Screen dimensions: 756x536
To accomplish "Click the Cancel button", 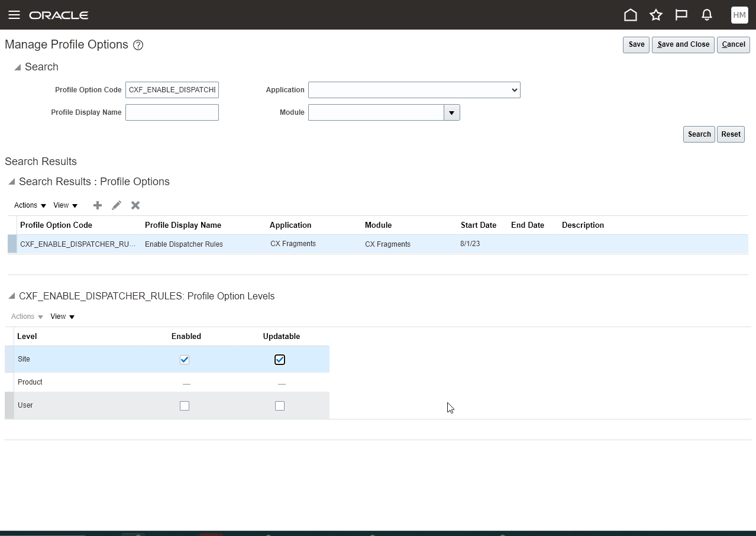I will 734,44.
